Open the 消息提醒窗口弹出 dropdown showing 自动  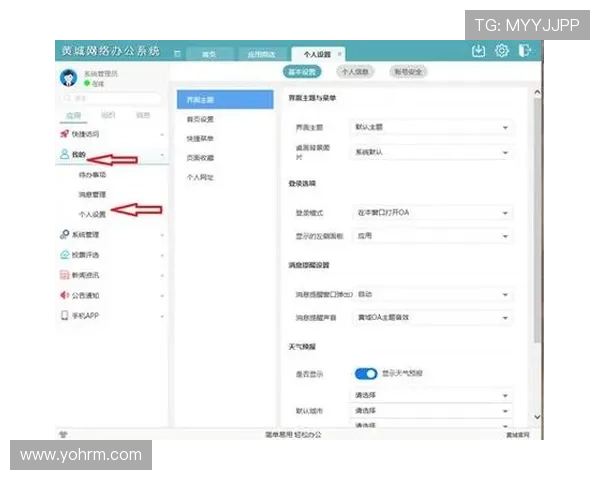pyautogui.click(x=432, y=294)
